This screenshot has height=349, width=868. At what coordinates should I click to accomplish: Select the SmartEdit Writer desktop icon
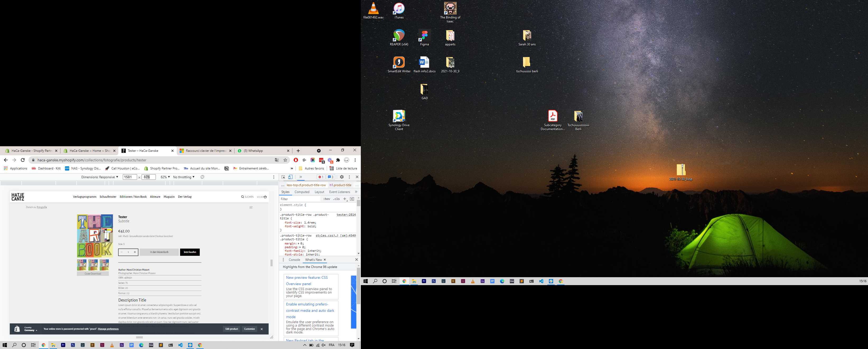tap(399, 65)
